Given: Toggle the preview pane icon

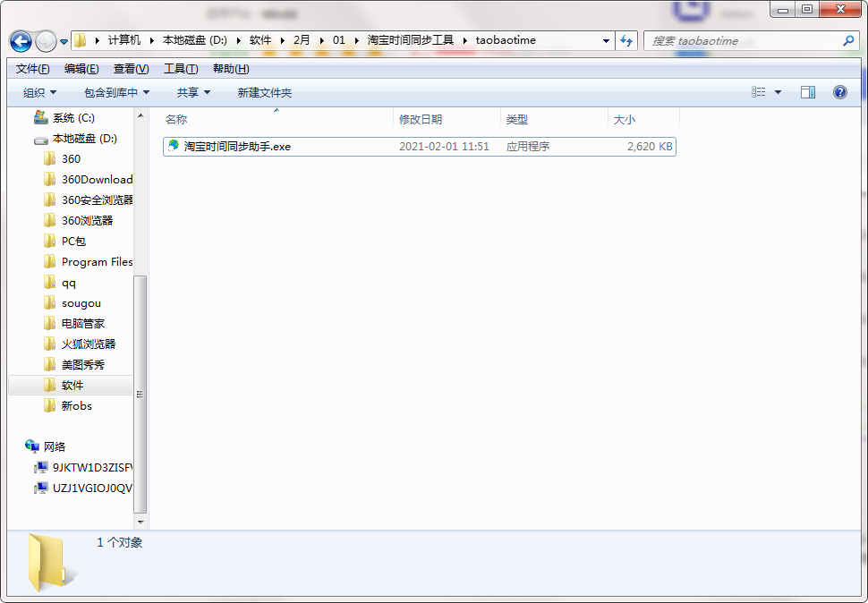Looking at the screenshot, I should (808, 92).
